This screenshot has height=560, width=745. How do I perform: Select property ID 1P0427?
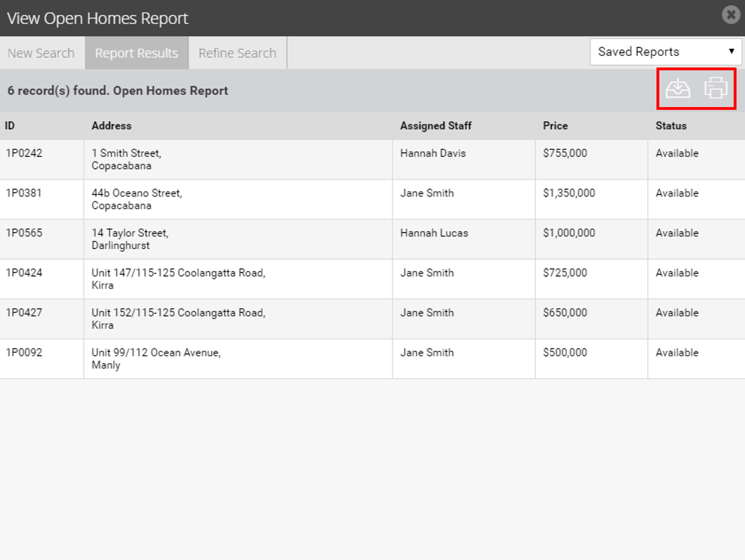[24, 313]
